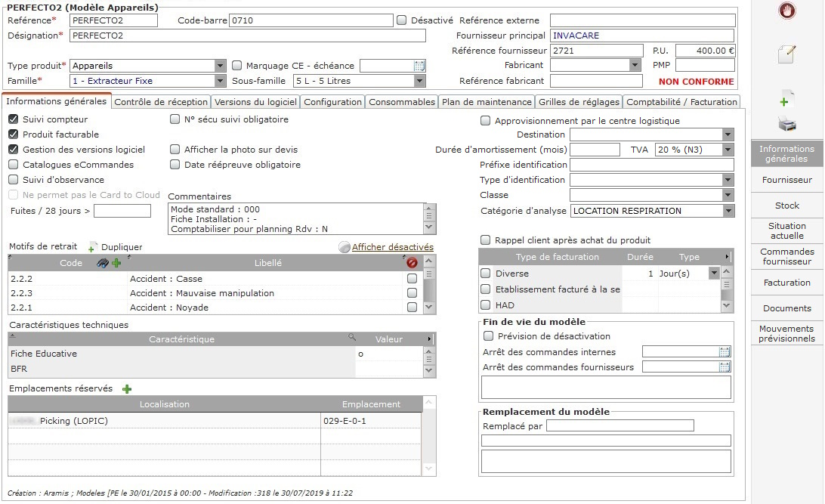The image size is (825, 504).
Task: Tick the Accident : Casse row checkbox
Action: click(x=412, y=278)
